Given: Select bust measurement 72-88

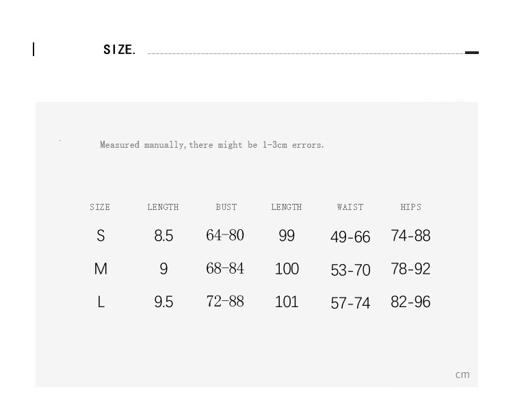Looking at the screenshot, I should tap(225, 301).
